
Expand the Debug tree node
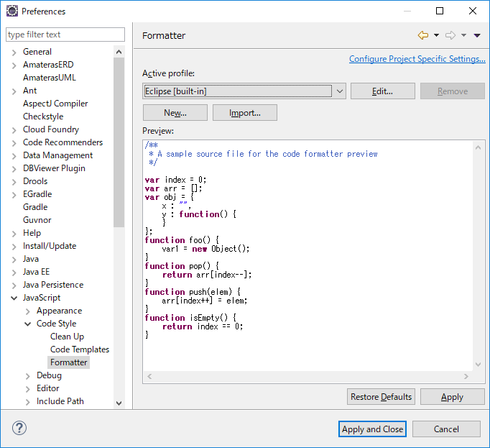27,376
